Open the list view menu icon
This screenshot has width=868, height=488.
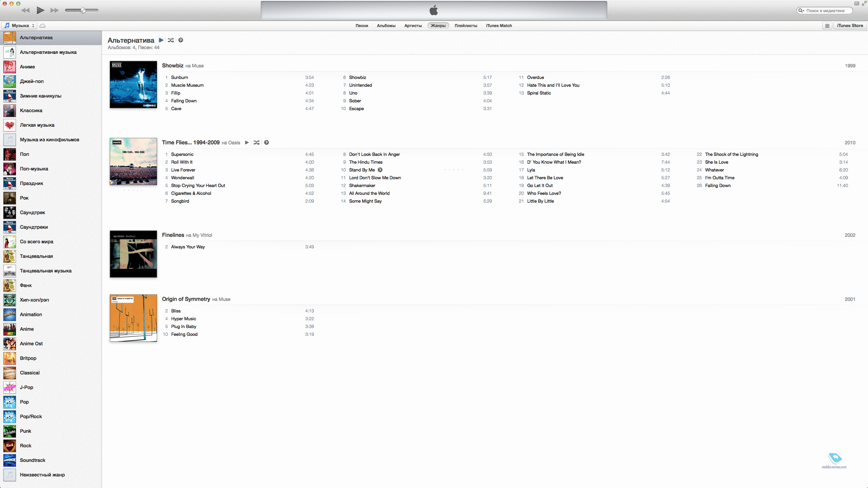pyautogui.click(x=827, y=26)
